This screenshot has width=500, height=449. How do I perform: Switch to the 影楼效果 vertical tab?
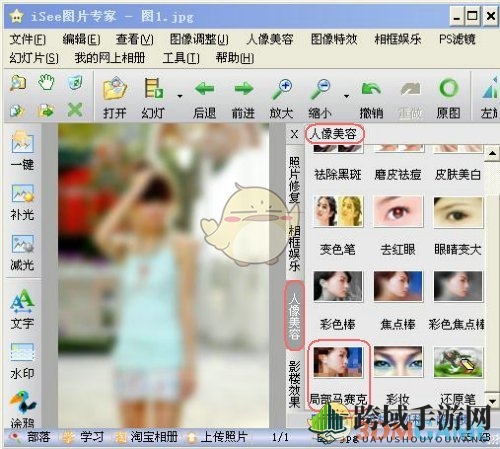294,384
